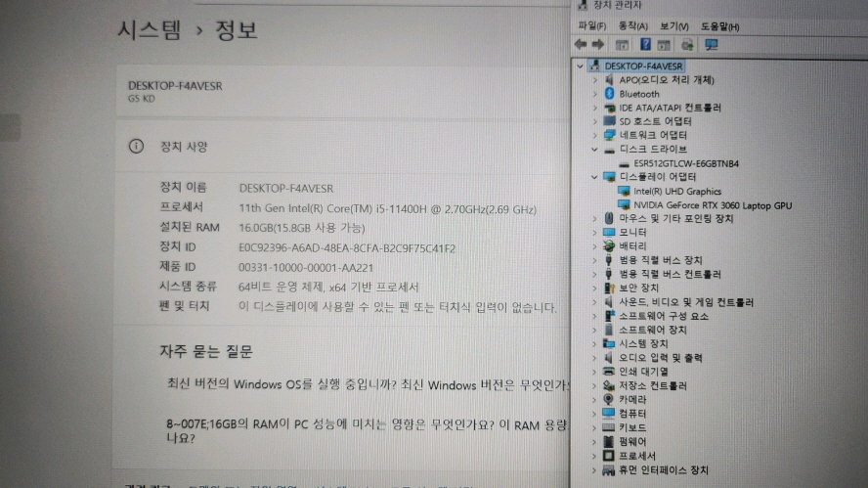Viewport: 868px width, 488px height.
Task: Click the processor value 11th Gen Intel Core i5-11400H
Action: [x=387, y=209]
